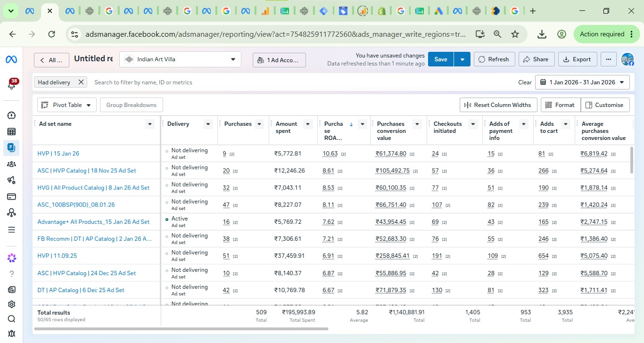The image size is (644, 343).
Task: Open the Save options dropdown arrow
Action: [462, 59]
